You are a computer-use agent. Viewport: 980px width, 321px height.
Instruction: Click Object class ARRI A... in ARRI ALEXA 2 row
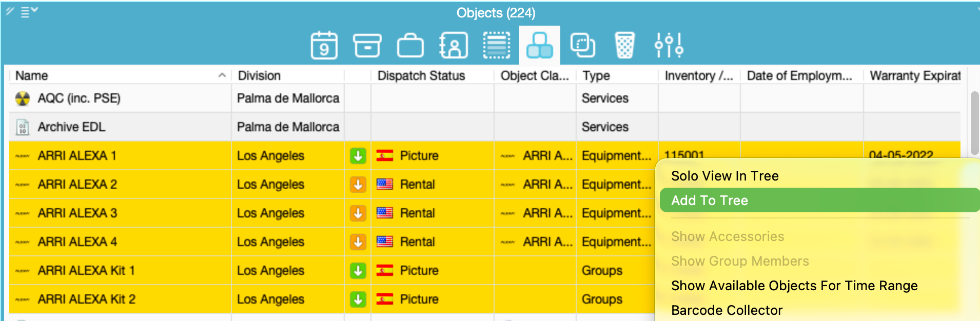pos(547,184)
